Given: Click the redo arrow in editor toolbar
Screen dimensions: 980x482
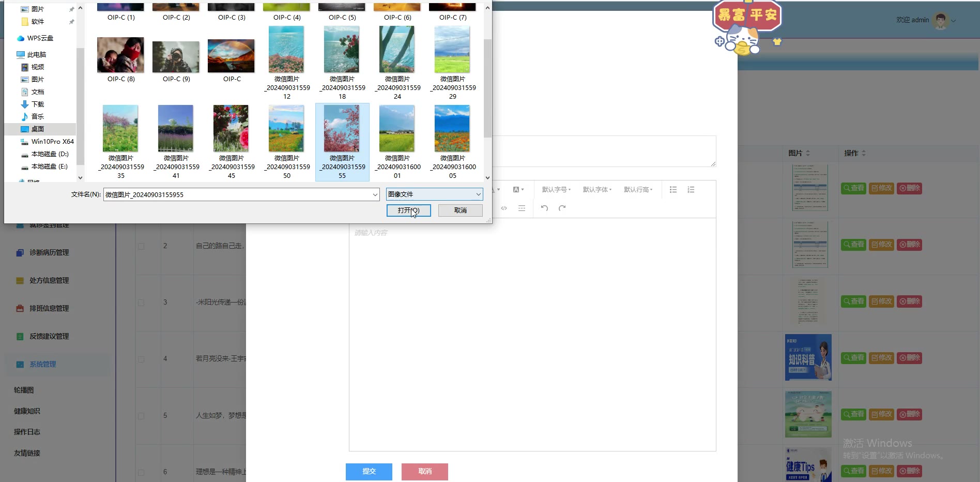Looking at the screenshot, I should [562, 208].
